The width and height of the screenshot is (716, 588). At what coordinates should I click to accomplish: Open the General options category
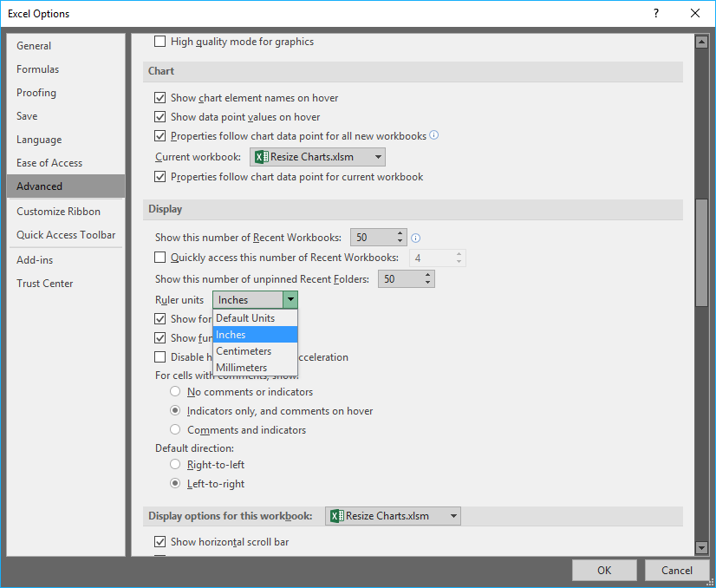coord(66,46)
